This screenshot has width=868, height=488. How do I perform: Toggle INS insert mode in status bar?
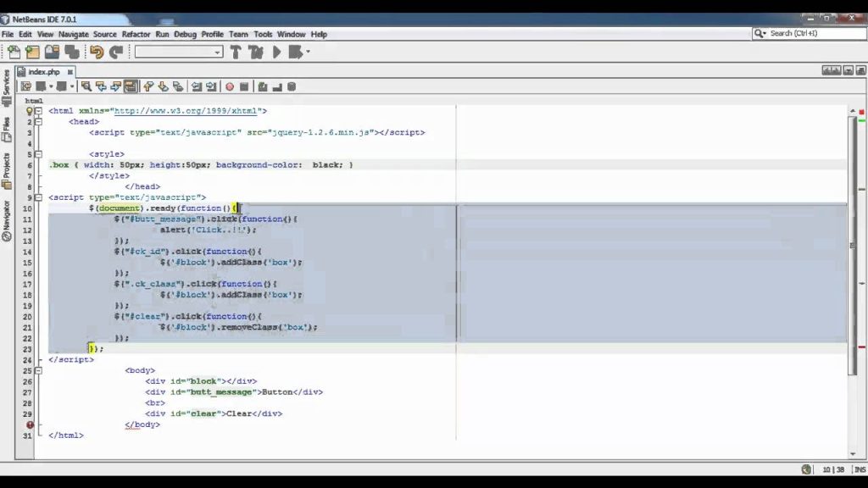[860, 469]
